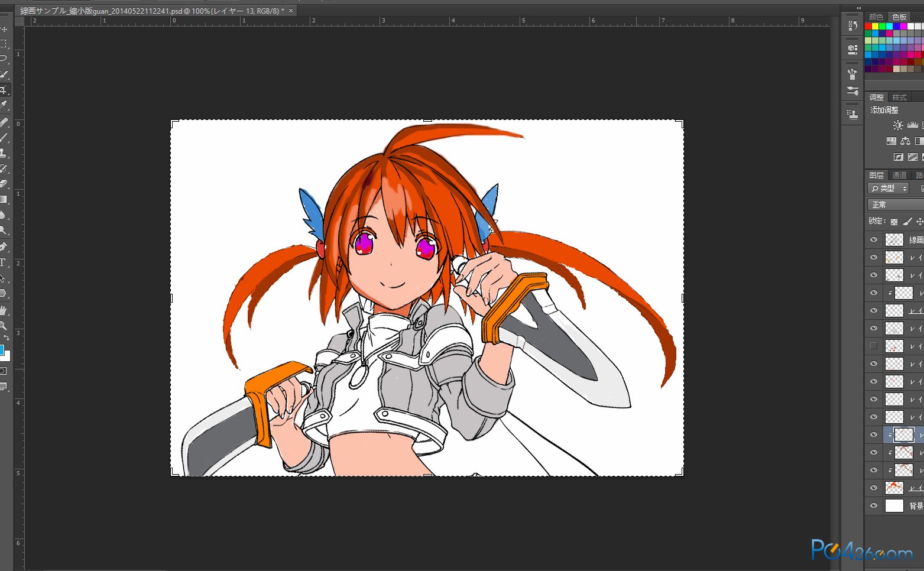Open the collapsed Clone Source panel

tap(852, 114)
